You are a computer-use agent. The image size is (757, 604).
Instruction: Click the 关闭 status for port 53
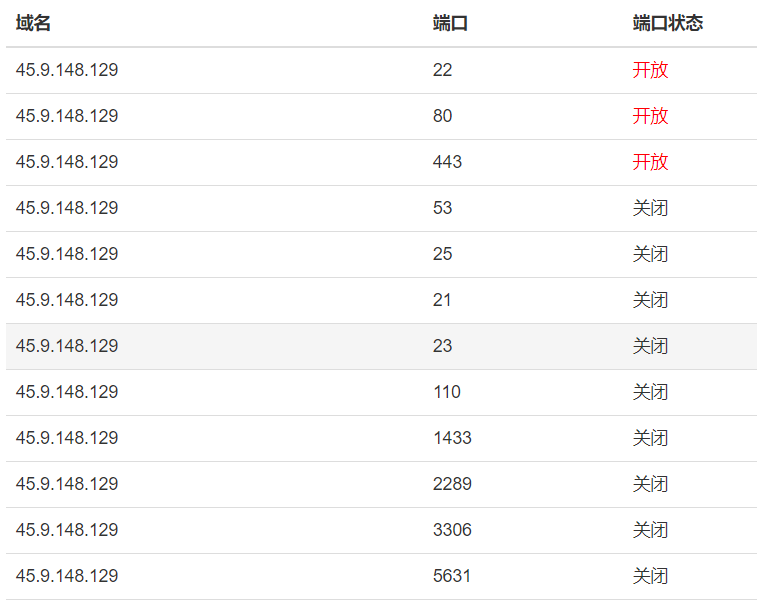(x=650, y=208)
